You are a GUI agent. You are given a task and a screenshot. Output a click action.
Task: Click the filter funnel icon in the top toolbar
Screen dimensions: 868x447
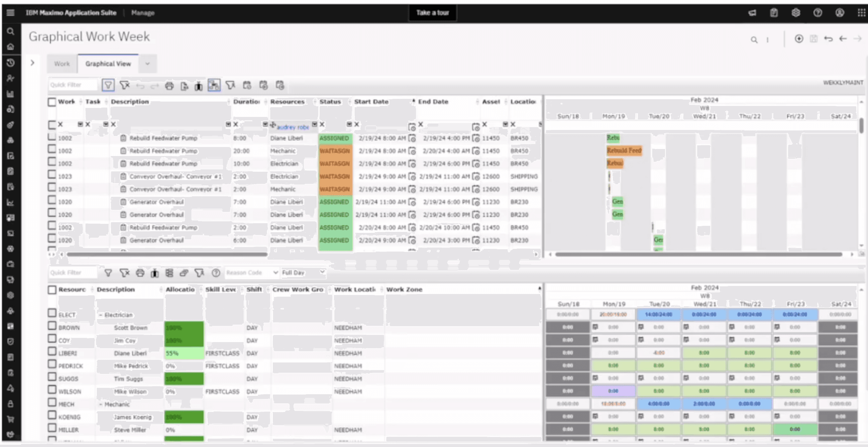tap(108, 85)
